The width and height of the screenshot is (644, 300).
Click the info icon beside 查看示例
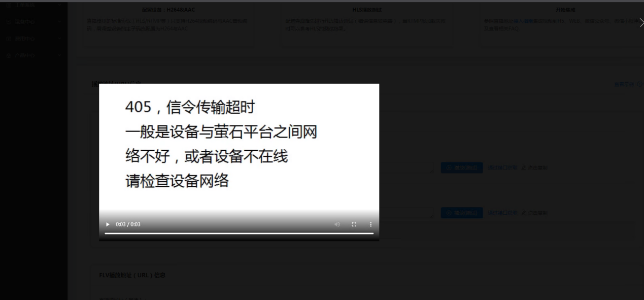pyautogui.click(x=639, y=84)
